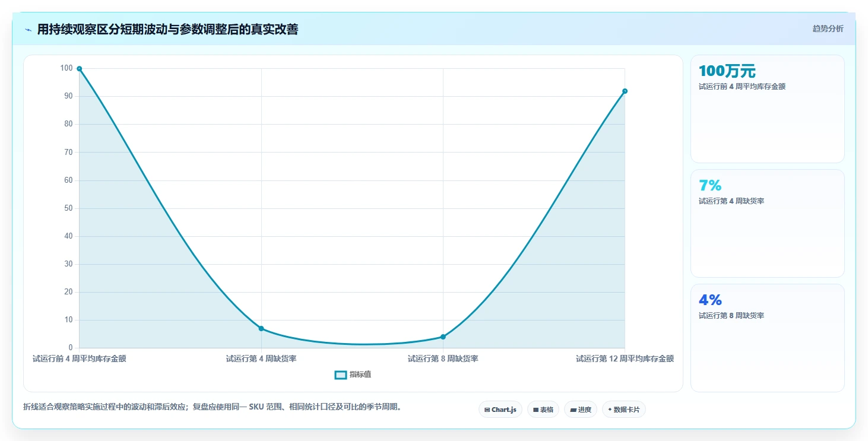Viewport: 868px width, 441px height.
Task: Click card label 试运行第 8 周缺货率
Action: (x=731, y=316)
